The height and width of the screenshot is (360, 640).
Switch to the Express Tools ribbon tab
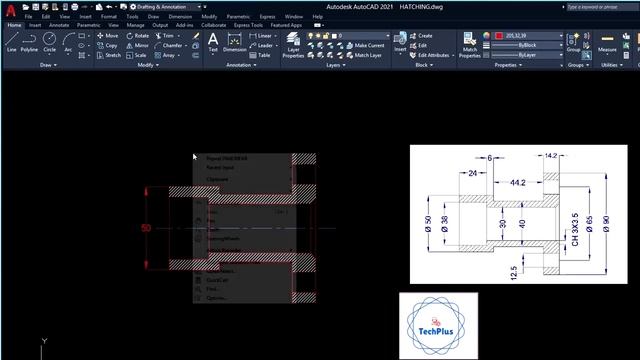click(248, 25)
